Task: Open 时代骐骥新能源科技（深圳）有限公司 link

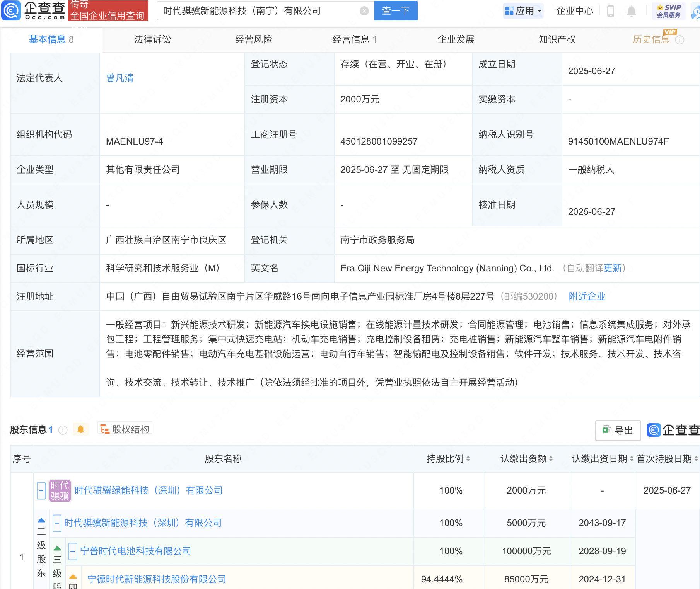Action: click(x=143, y=523)
